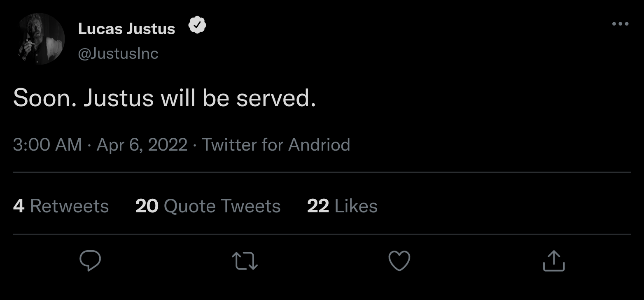Visit the @JustusInc handle link

tap(118, 53)
